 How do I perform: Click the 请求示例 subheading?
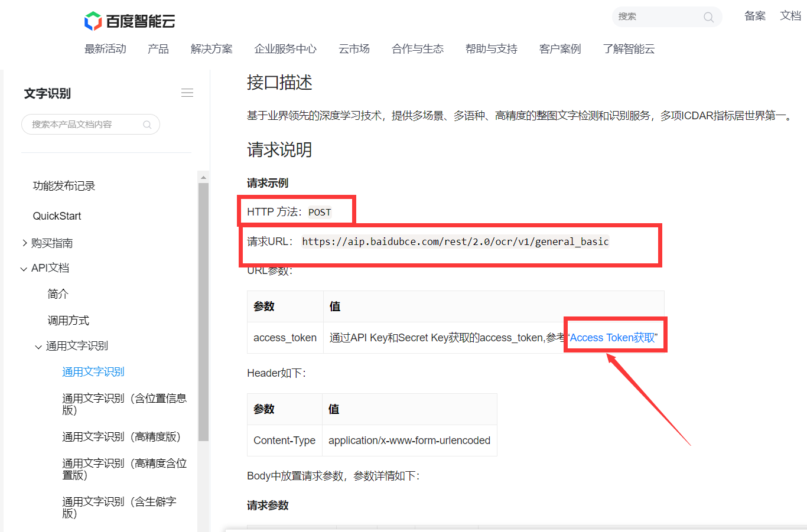click(268, 183)
